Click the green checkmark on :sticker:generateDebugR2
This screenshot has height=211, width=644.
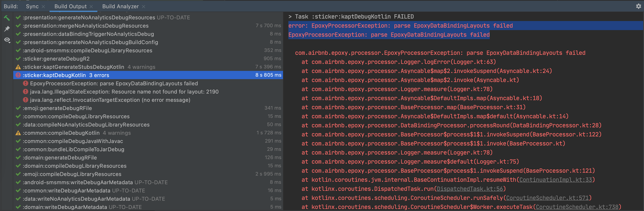[18, 59]
